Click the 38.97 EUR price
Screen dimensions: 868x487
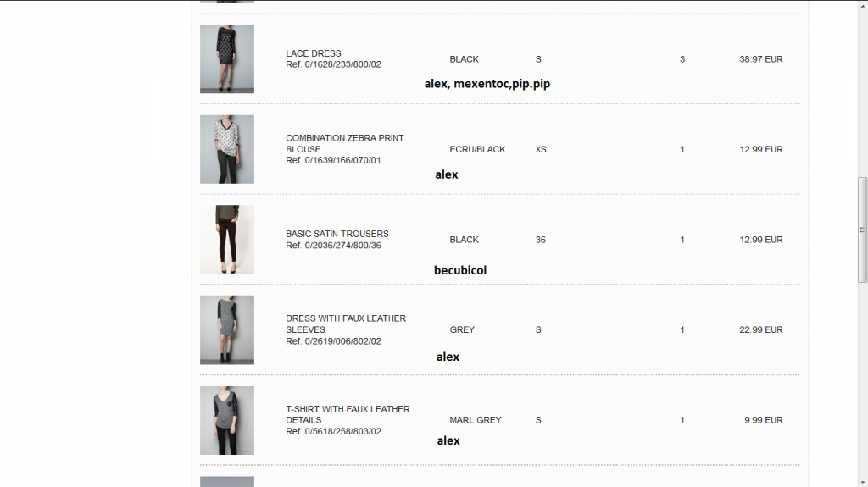pyautogui.click(x=760, y=59)
